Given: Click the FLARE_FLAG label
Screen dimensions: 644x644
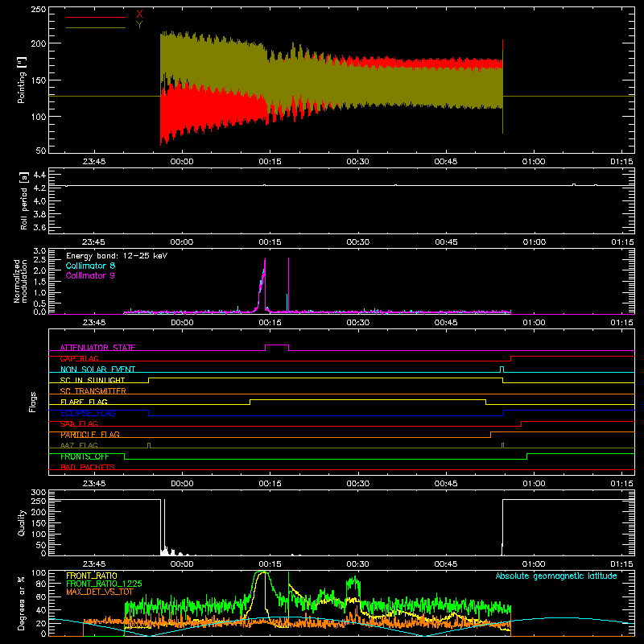Looking at the screenshot, I should (84, 402).
